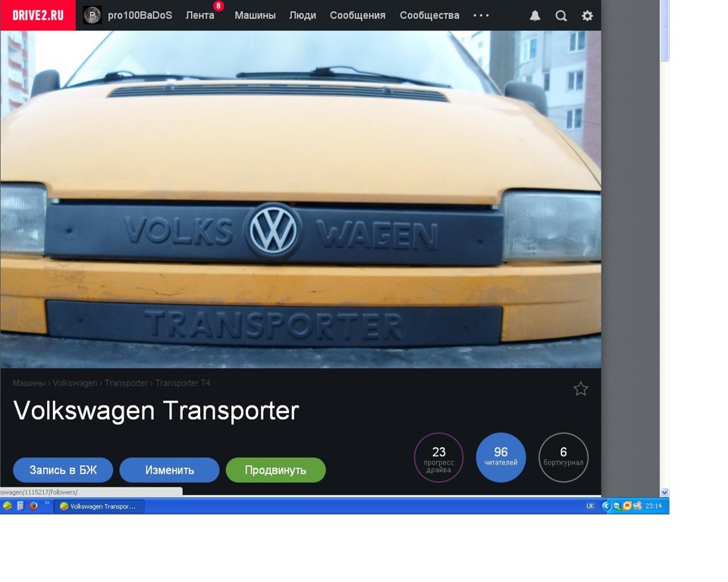Click first quick launch browser icon
This screenshot has height=582, width=728.
8,506
